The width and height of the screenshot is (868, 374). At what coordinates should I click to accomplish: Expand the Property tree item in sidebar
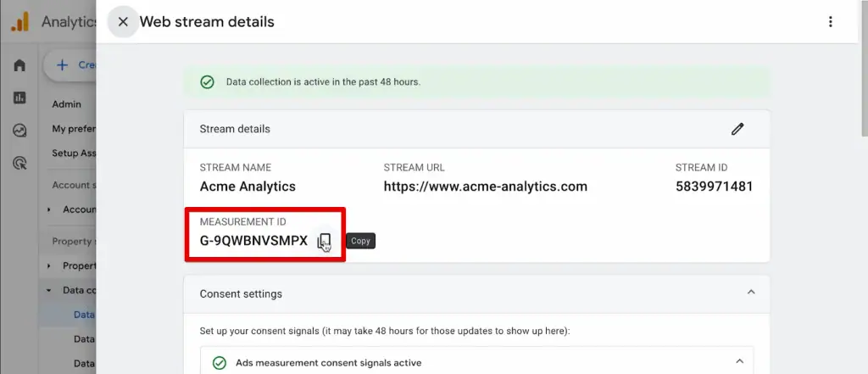click(x=49, y=265)
